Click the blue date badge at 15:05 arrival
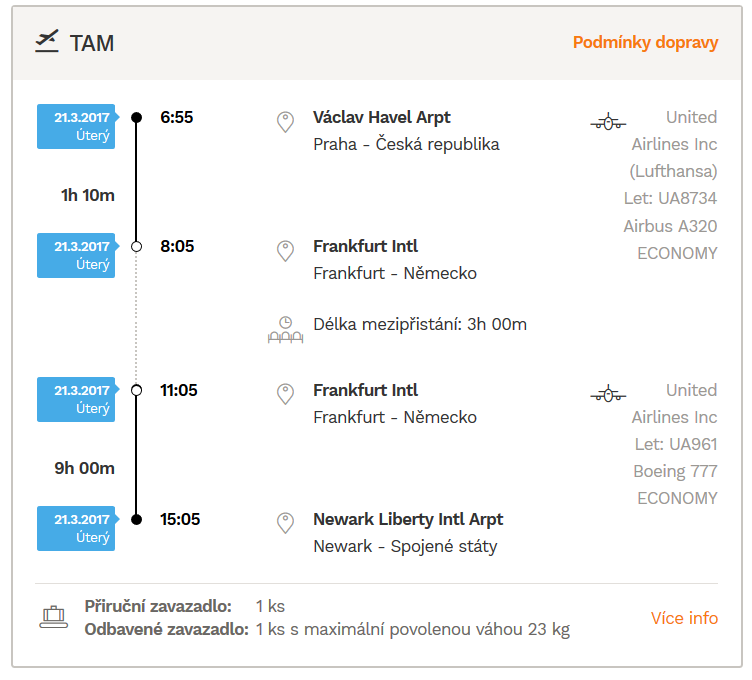752x680 pixels. pyautogui.click(x=77, y=528)
